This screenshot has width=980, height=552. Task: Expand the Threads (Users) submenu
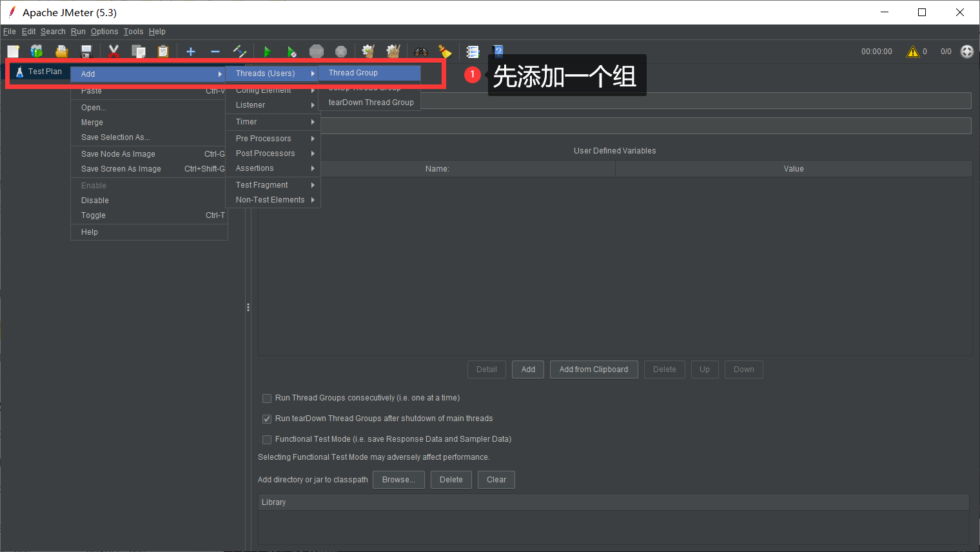273,74
